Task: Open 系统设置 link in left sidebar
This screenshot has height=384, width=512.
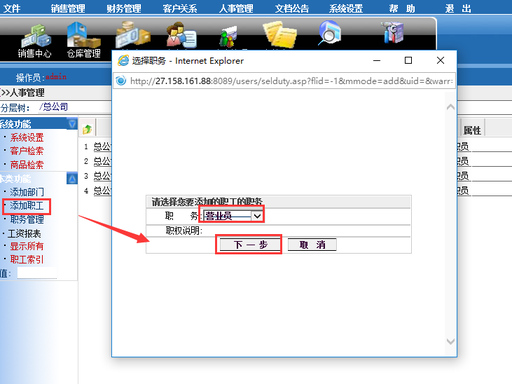Action: (27, 138)
